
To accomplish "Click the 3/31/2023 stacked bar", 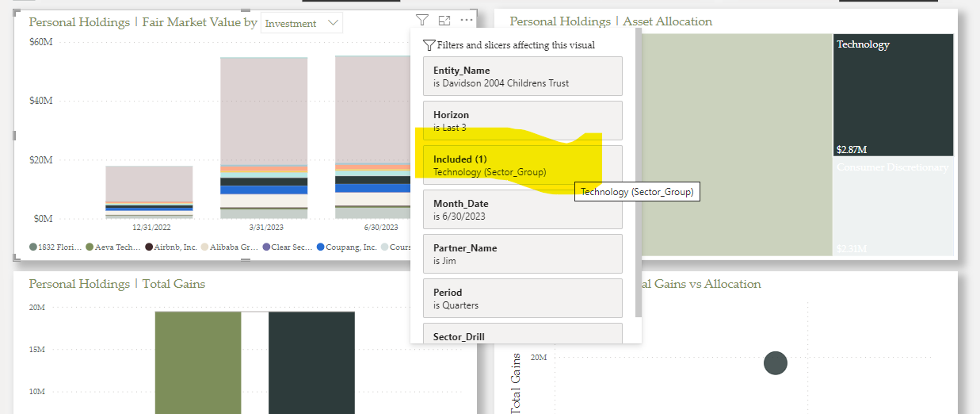I will coord(264,137).
